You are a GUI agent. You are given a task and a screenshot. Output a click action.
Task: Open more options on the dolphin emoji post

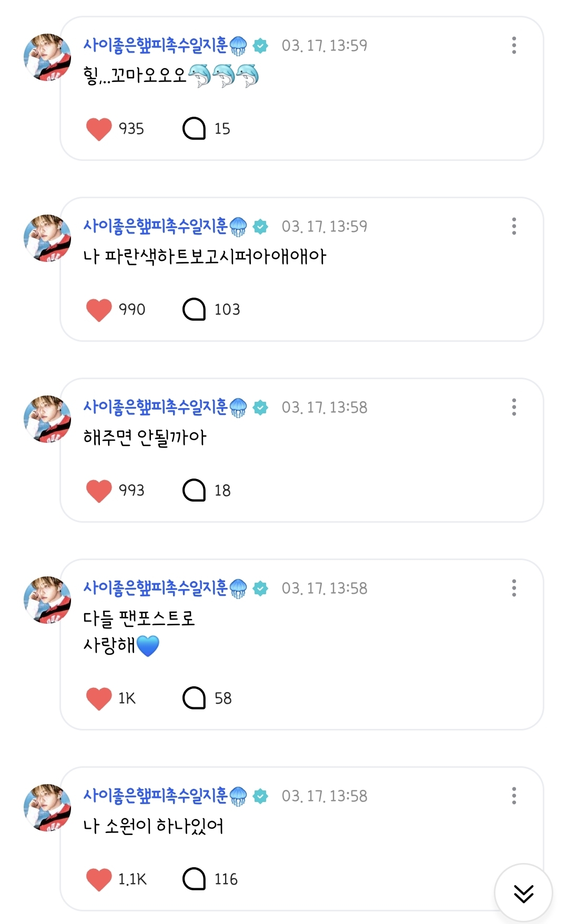tap(514, 45)
